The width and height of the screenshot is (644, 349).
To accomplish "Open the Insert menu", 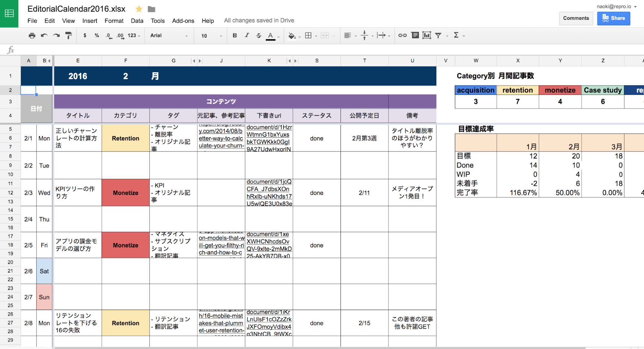I will click(x=90, y=21).
